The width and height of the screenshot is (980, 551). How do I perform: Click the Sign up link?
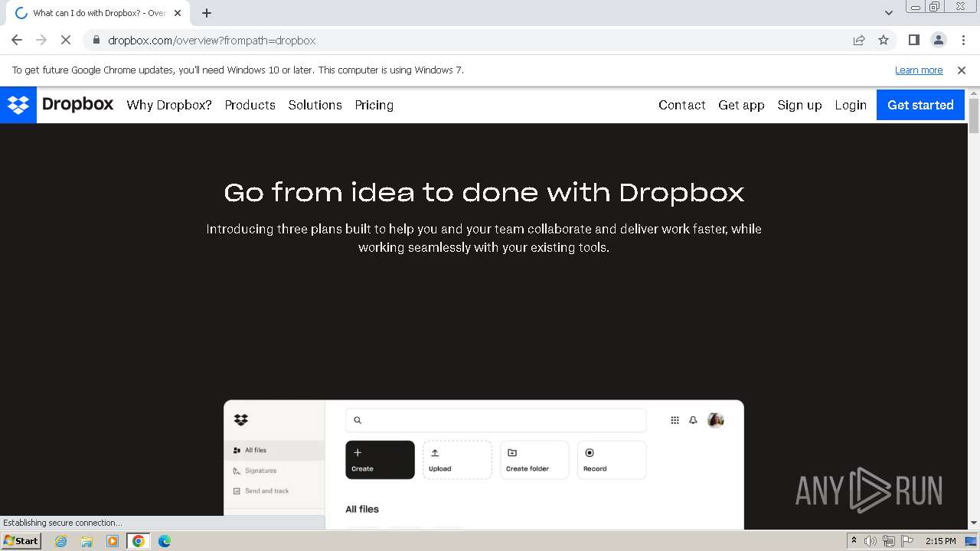click(799, 105)
